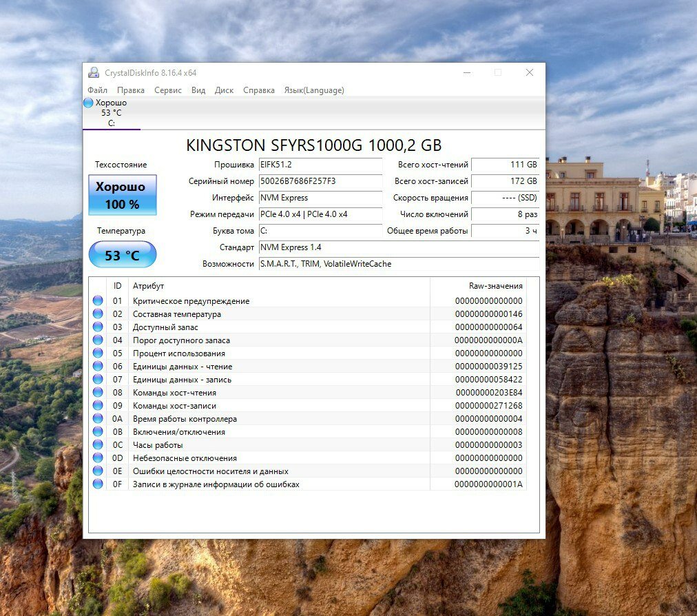
Task: Click the Техсостояние label
Action: pos(121,165)
